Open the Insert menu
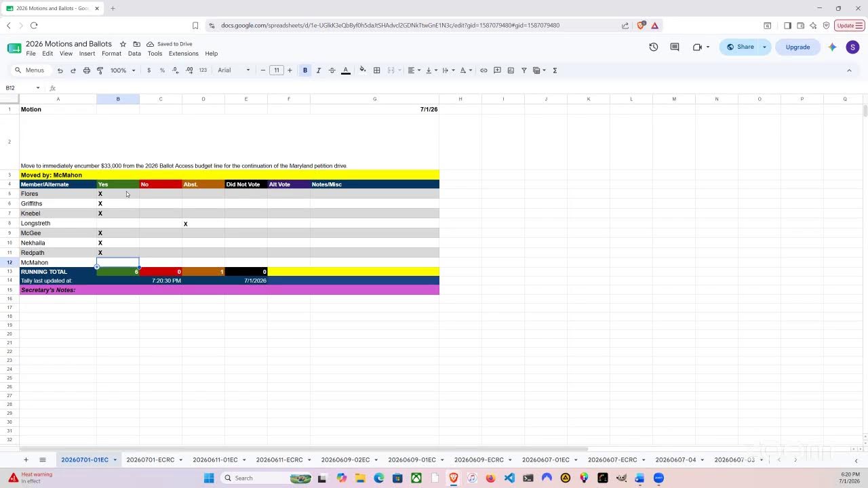Image resolution: width=868 pixels, height=488 pixels. (x=87, y=54)
